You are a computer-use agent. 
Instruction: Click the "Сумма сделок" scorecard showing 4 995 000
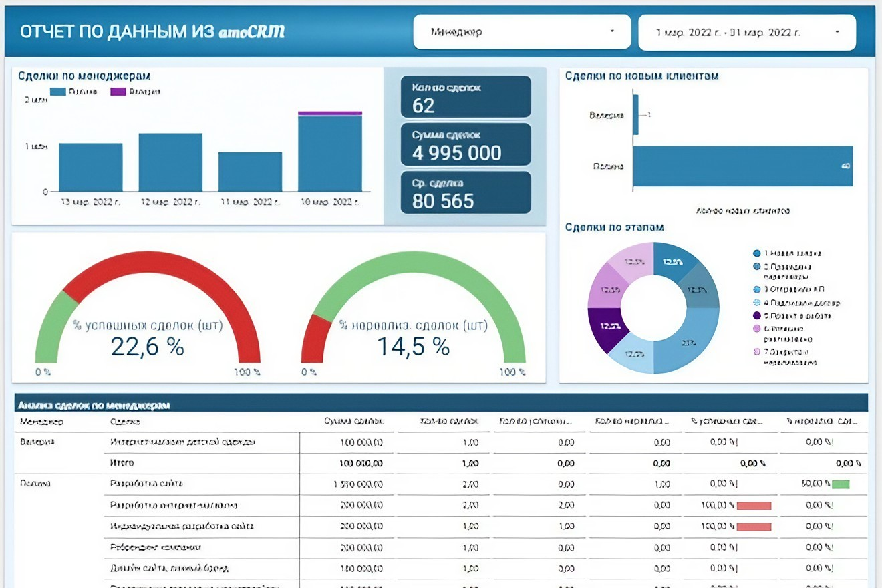tap(465, 144)
